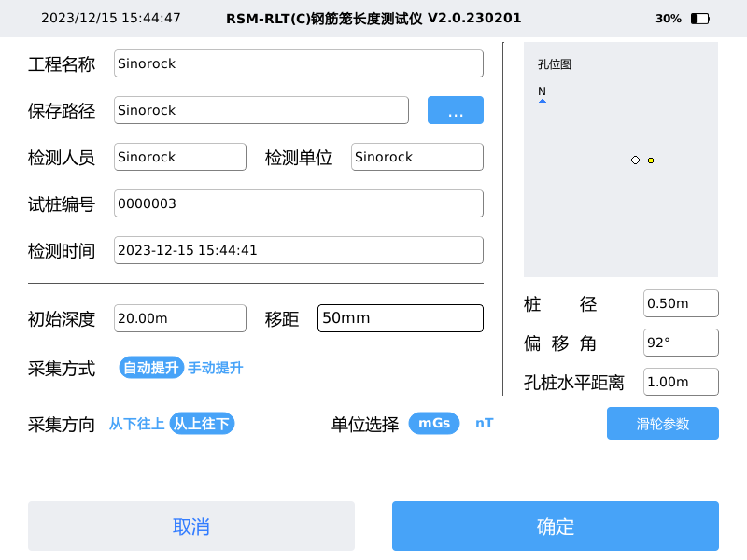Choose 从下往上 acquisition direction
Screen dimensions: 747x560
(x=136, y=424)
